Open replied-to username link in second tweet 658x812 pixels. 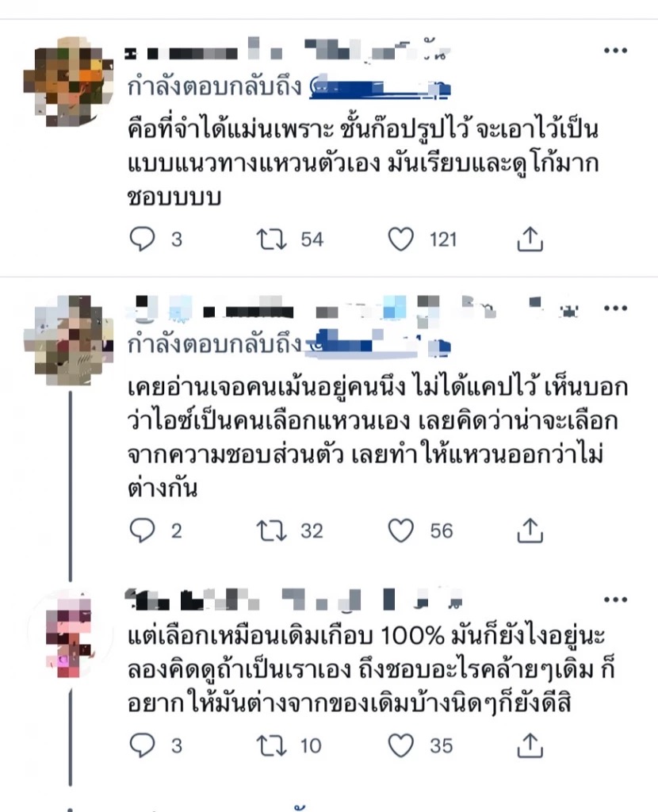tap(378, 344)
